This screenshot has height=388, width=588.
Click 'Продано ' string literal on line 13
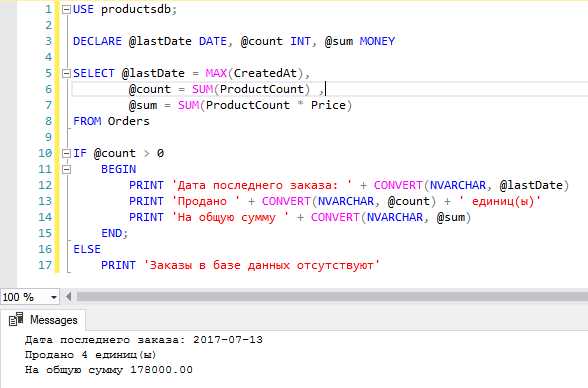click(206, 201)
